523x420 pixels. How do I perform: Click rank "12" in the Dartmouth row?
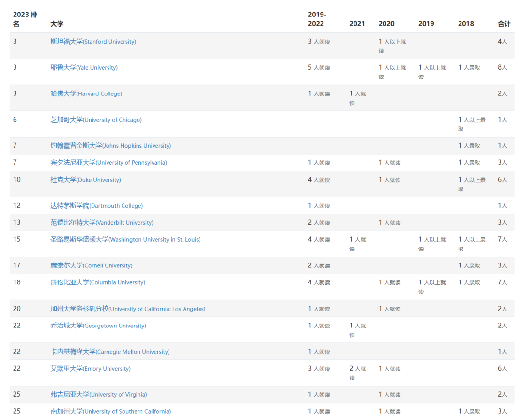click(x=17, y=206)
